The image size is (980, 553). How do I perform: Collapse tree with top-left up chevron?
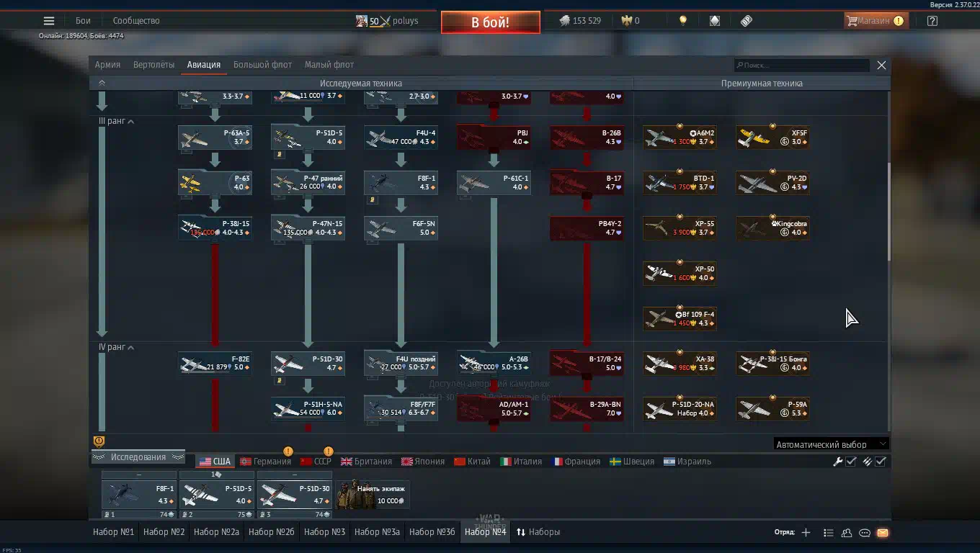102,83
